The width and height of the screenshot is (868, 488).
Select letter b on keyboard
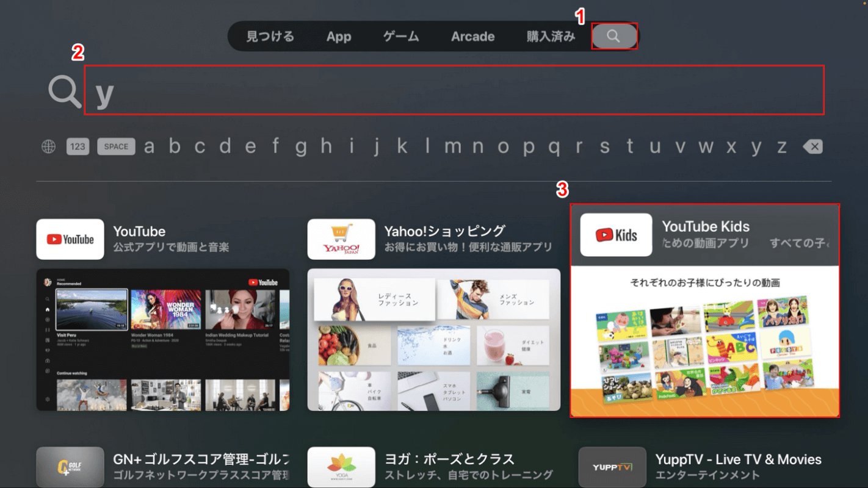175,146
